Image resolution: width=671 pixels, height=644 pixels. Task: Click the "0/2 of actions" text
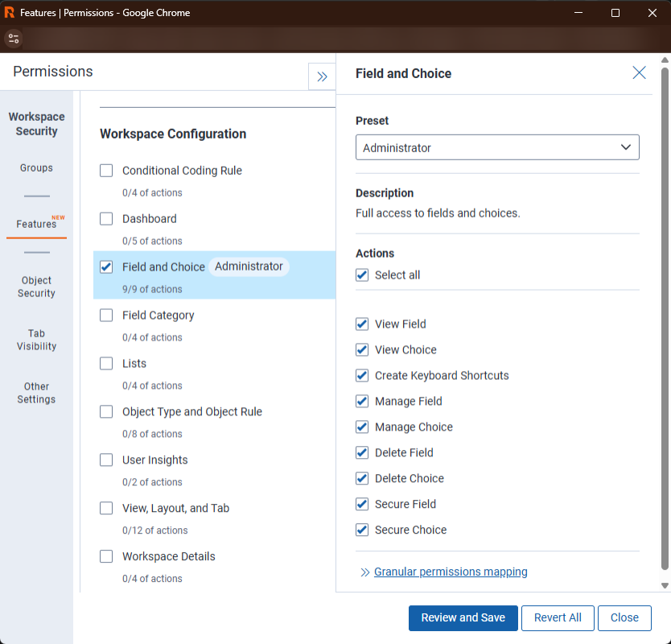[x=152, y=482]
